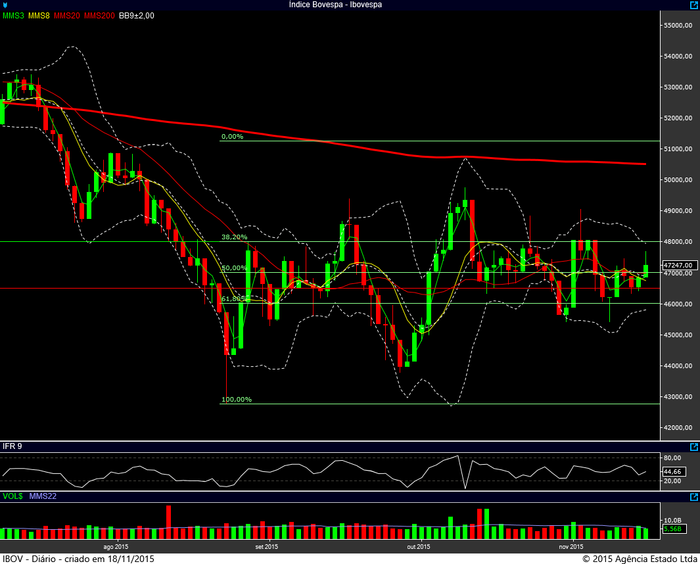
Task: Select the MMS20 indicator label
Action: 67,16
